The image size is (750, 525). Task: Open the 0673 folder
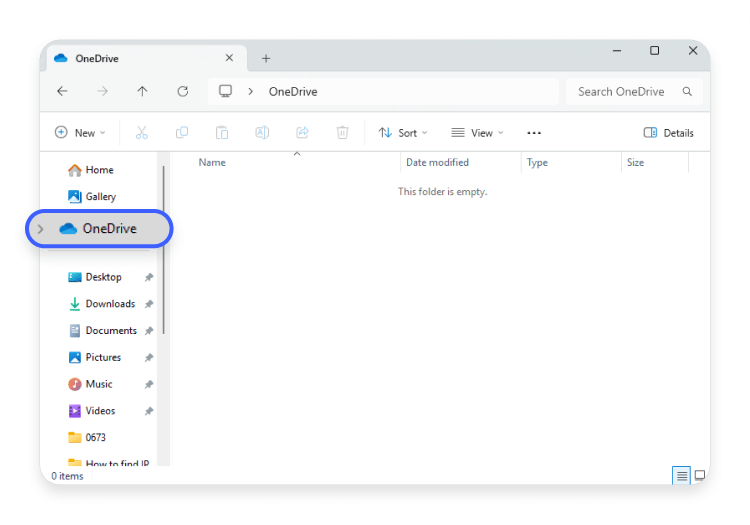pos(87,438)
